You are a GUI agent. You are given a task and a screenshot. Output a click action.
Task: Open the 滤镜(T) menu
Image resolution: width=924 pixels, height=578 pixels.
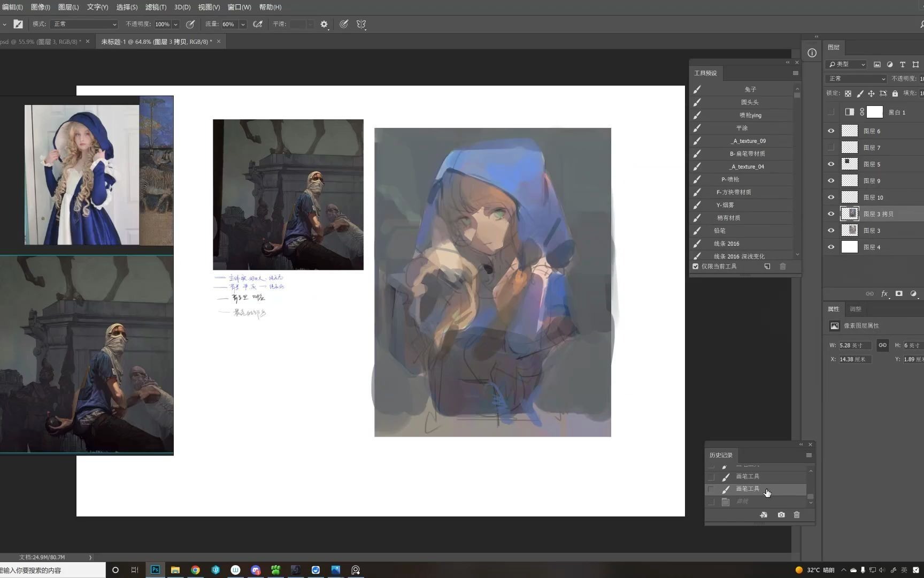156,7
